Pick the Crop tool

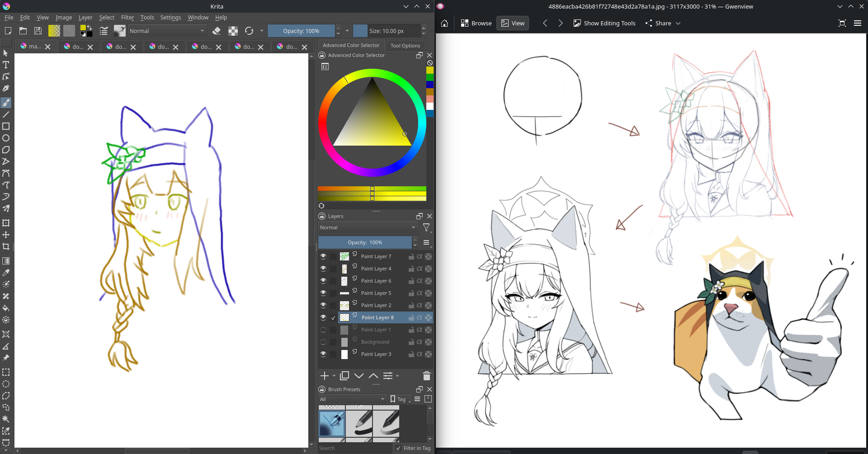click(6, 246)
